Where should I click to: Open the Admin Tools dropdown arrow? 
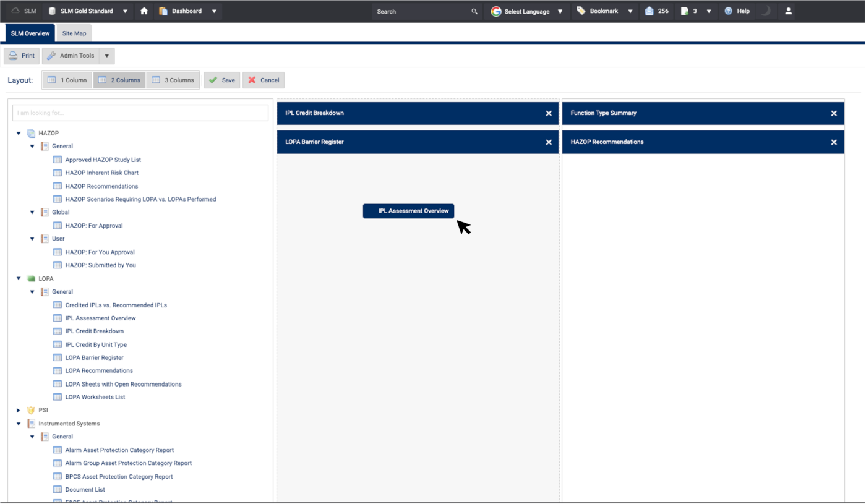tap(106, 56)
